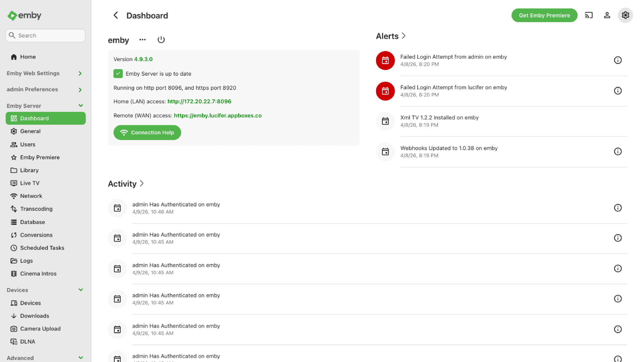The width and height of the screenshot is (644, 362).
Task: Click 'Webhooks Updated to 1.0.38 on emby' text
Action: [x=449, y=148]
